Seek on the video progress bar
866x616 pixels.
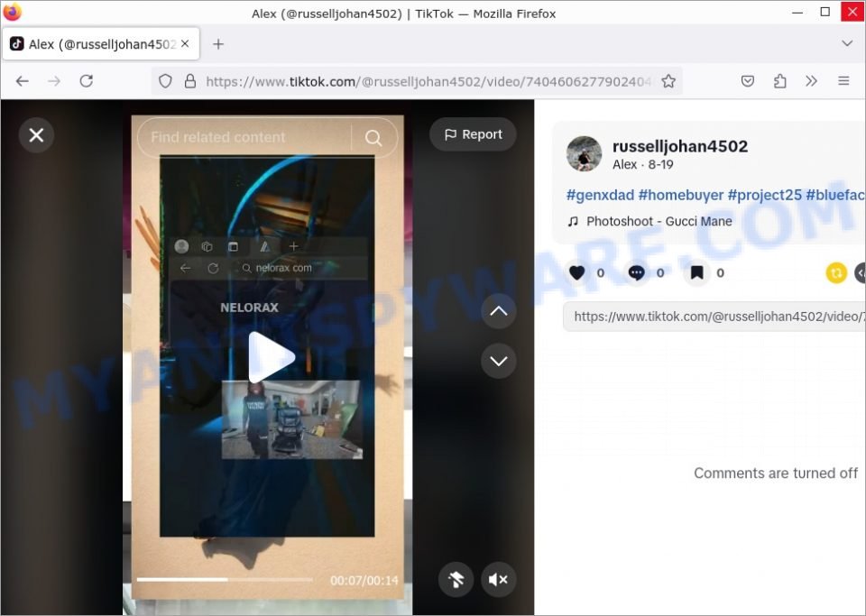coord(225,580)
